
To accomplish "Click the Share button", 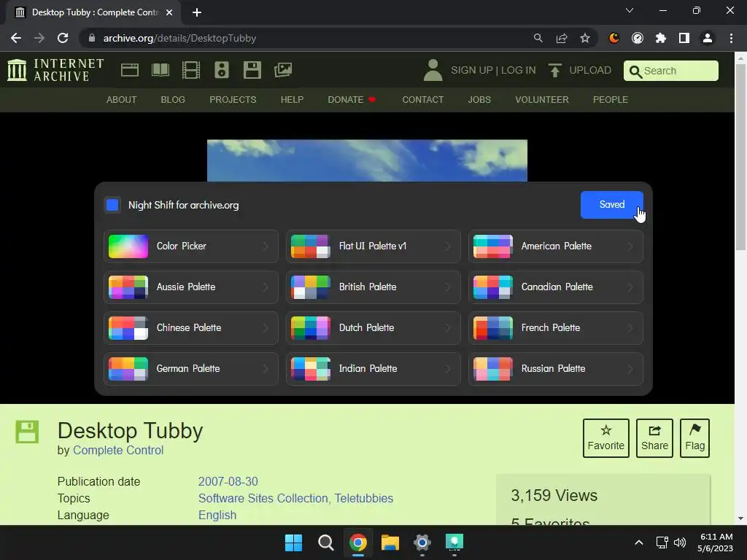I will [654, 438].
